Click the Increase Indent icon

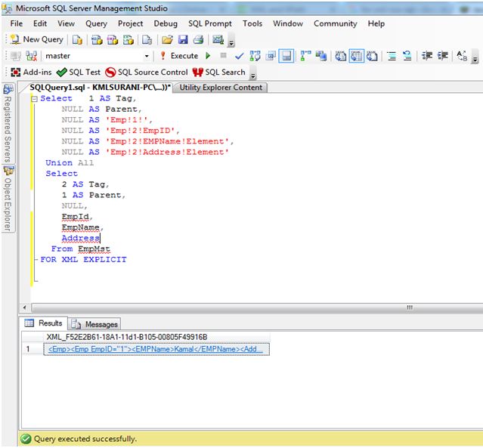point(443,56)
